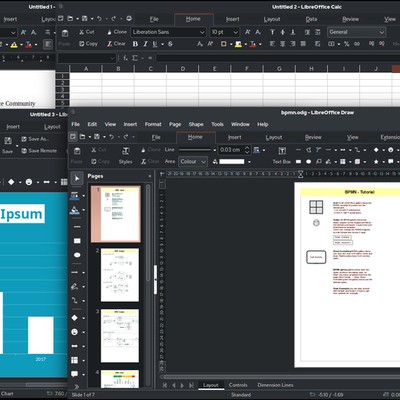The image size is (400, 400).
Task: Click the Calc formula input line
Action: pyautogui.click(x=278, y=58)
